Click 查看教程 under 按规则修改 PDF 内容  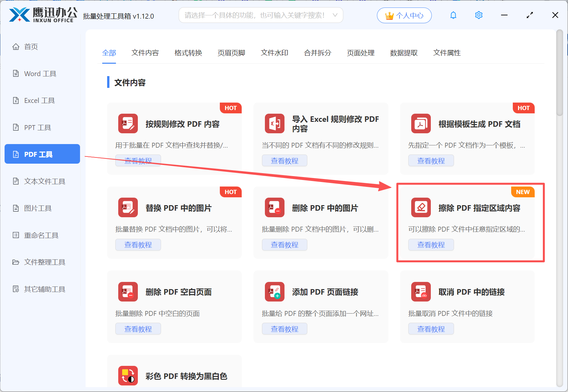point(138,161)
